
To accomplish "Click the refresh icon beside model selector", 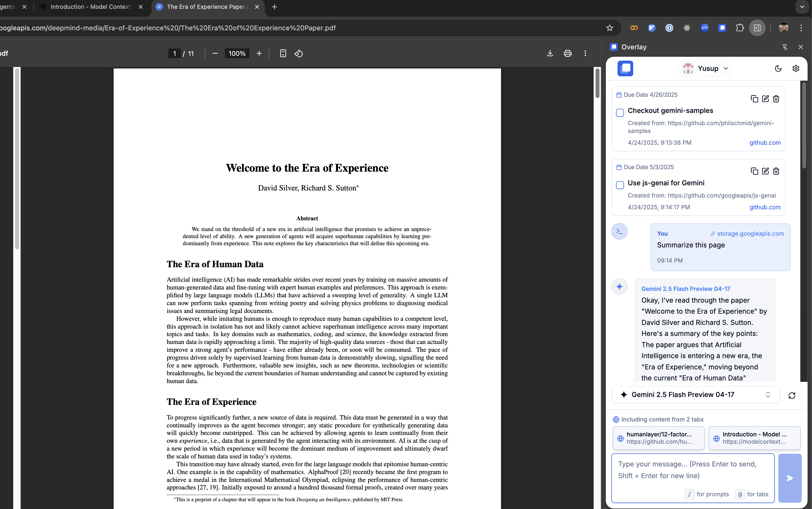I will click(792, 395).
